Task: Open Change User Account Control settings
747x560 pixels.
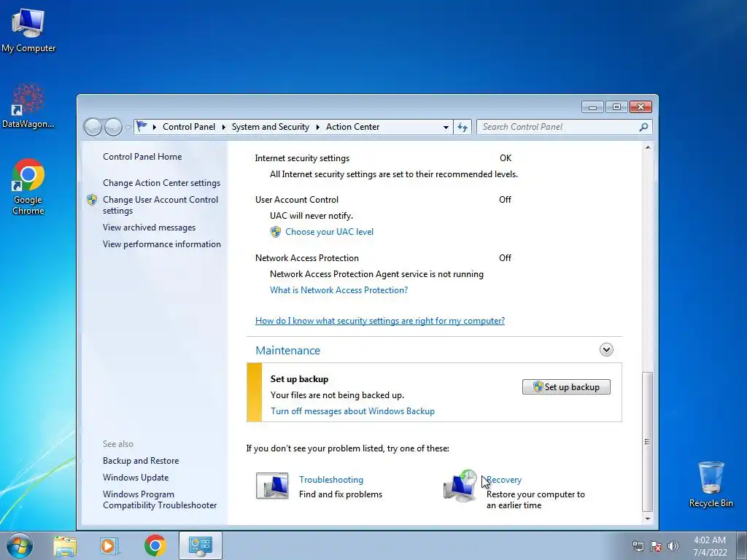Action: 160,205
